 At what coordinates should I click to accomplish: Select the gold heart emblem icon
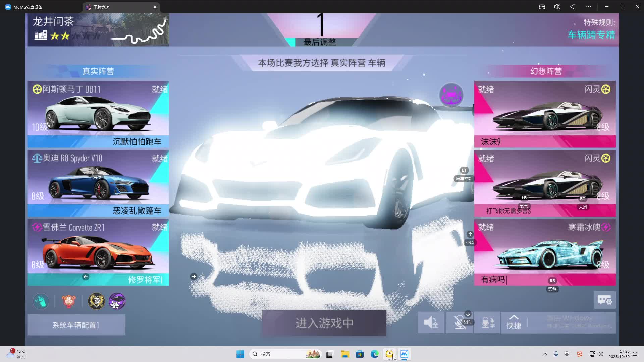96,301
